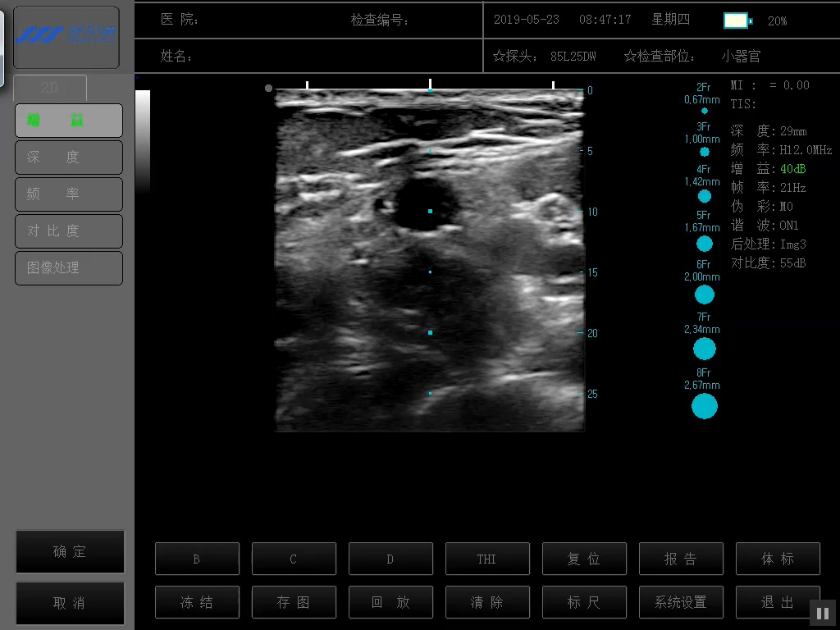The height and width of the screenshot is (630, 840).
Task: Switch to the 2D tab
Action: coord(49,88)
